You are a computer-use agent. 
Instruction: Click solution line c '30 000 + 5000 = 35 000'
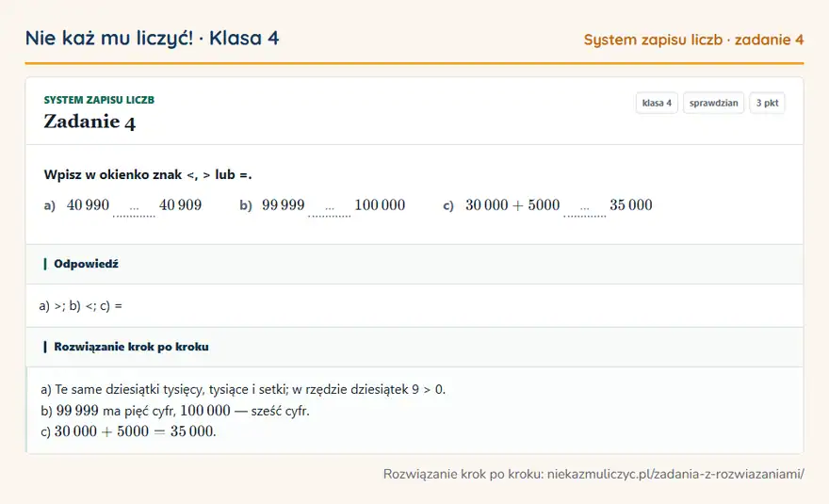pos(128,431)
